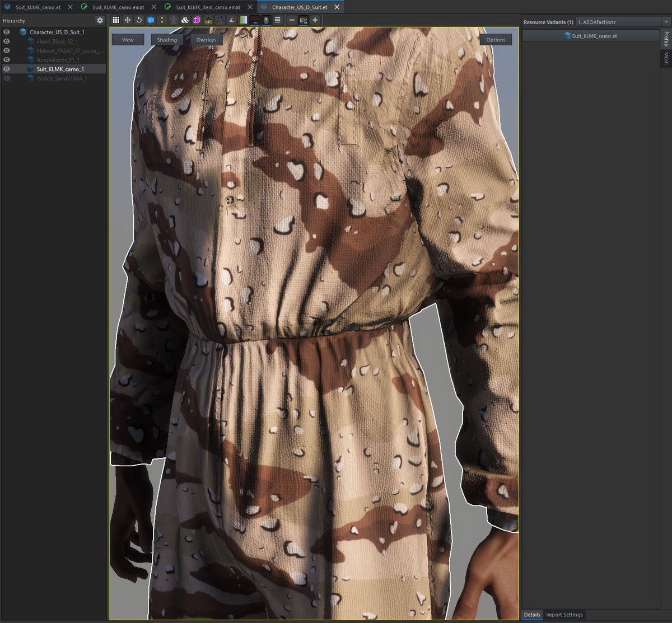The height and width of the screenshot is (623, 672).
Task: Click the magenta wireframe box icon
Action: click(x=197, y=20)
